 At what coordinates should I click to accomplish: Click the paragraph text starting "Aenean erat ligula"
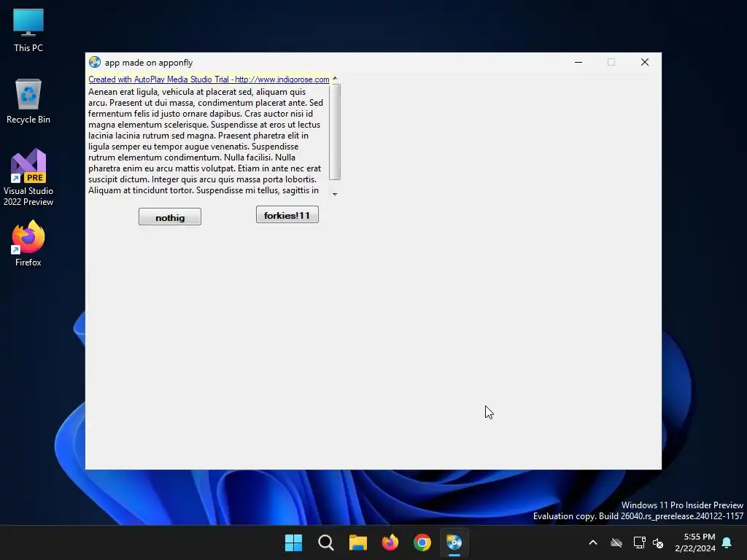(x=206, y=141)
